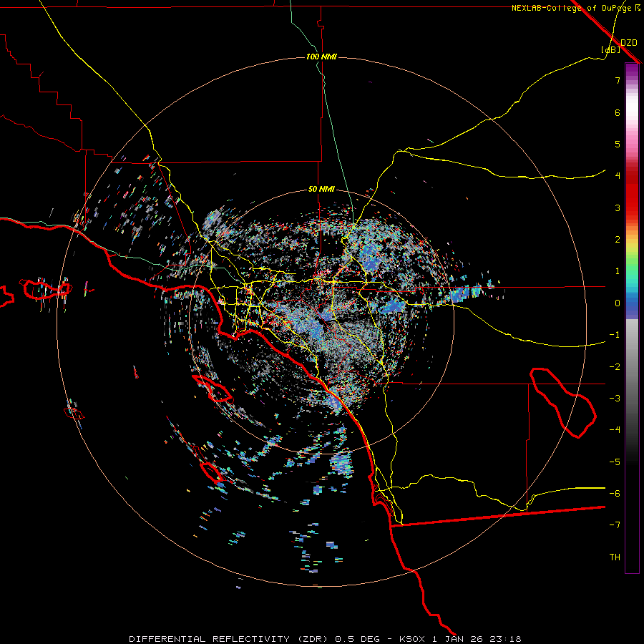Select the "6" value on color scale

[618, 112]
